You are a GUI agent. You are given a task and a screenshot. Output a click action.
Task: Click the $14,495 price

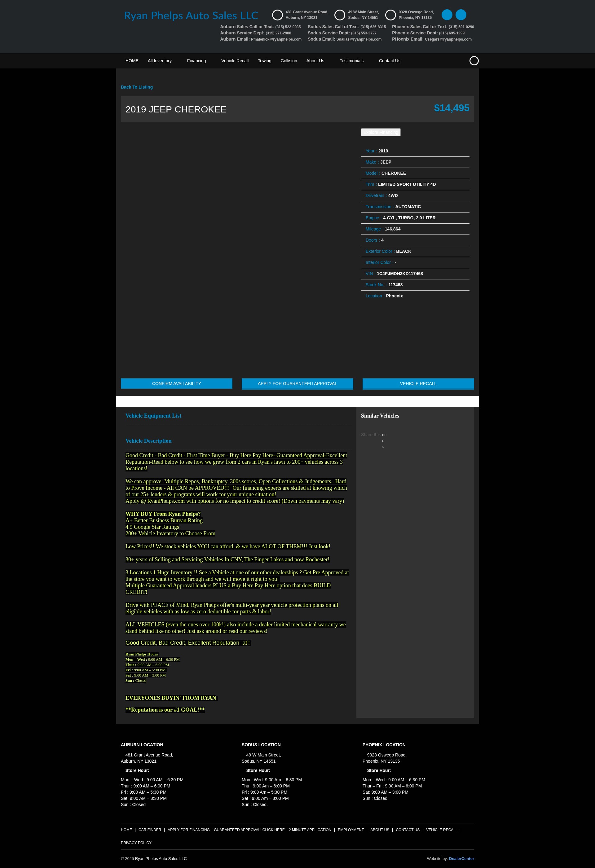tap(452, 108)
